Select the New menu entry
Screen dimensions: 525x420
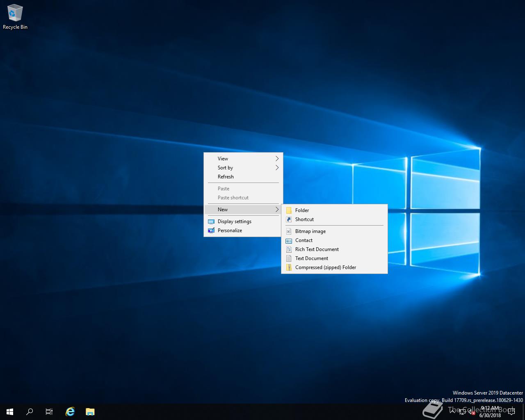(x=243, y=210)
